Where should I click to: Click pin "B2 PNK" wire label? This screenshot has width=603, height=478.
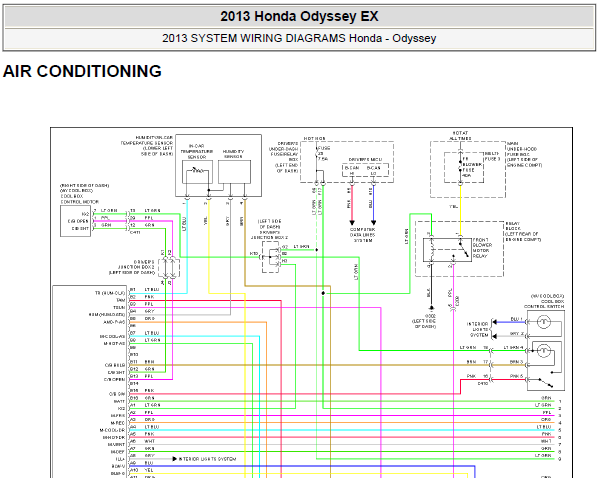(x=142, y=297)
